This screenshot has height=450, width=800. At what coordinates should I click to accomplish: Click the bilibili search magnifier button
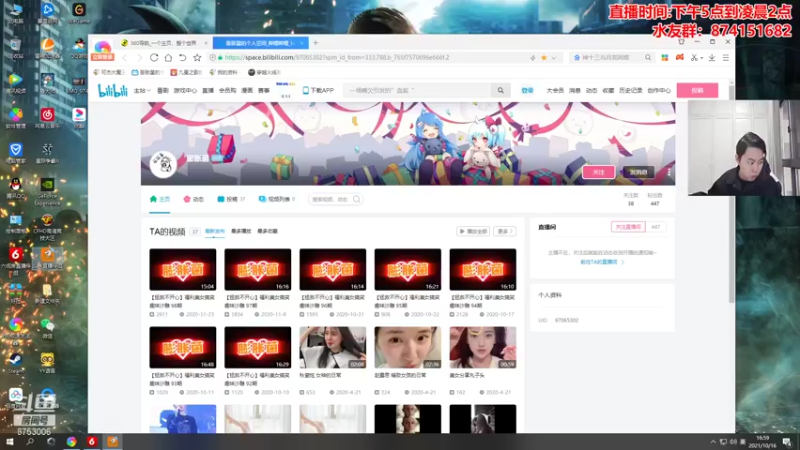[501, 90]
